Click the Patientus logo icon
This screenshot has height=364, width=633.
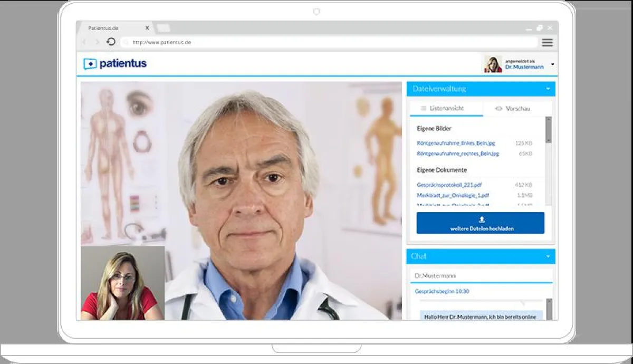pyautogui.click(x=90, y=63)
